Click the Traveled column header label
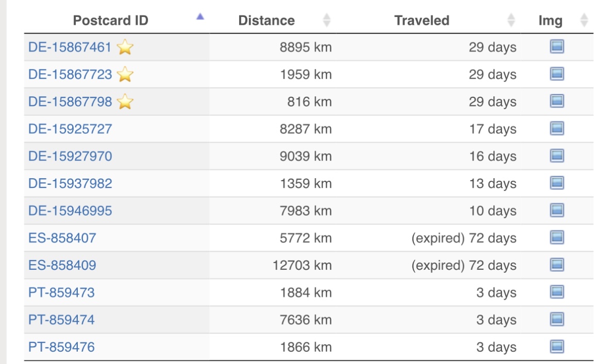 tap(422, 21)
